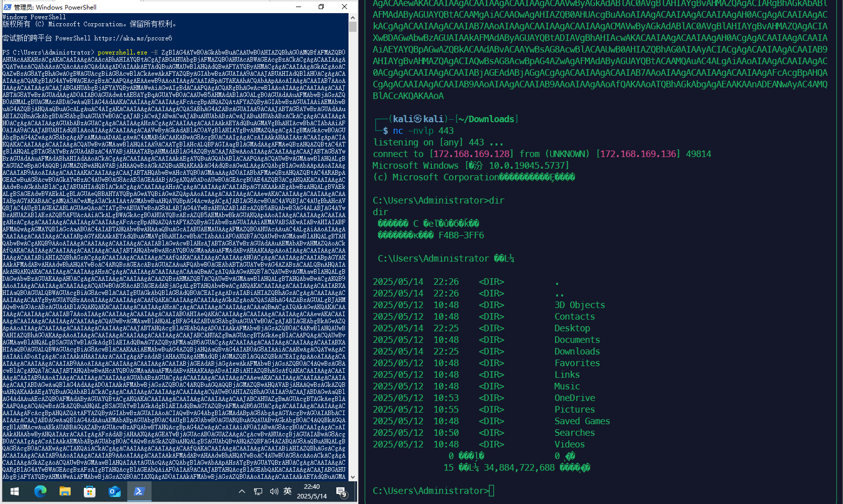Image resolution: width=843 pixels, height=504 pixels.
Task: Click '3D Objects' in the dir listing
Action: 580,305
